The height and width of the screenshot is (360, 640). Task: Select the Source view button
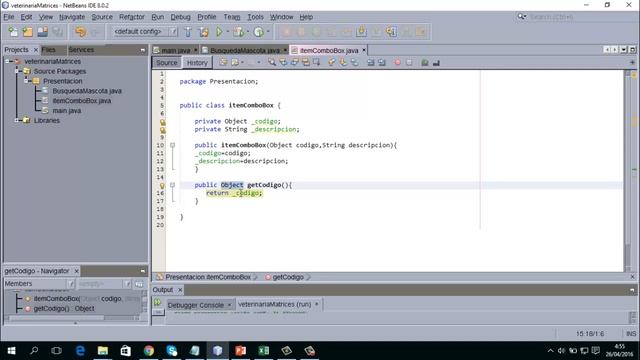pos(167,63)
